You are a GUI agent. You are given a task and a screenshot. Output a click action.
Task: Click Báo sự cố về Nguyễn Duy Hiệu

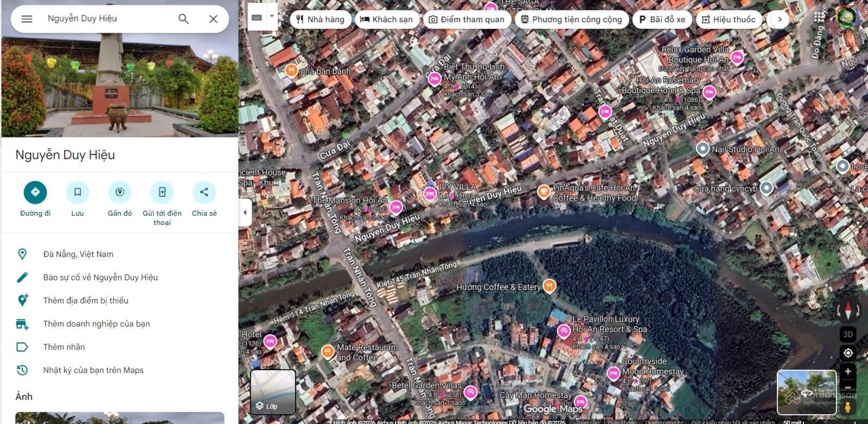119,278
